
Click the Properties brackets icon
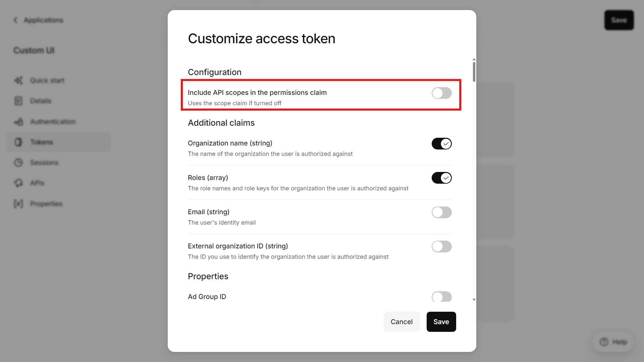pyautogui.click(x=18, y=204)
